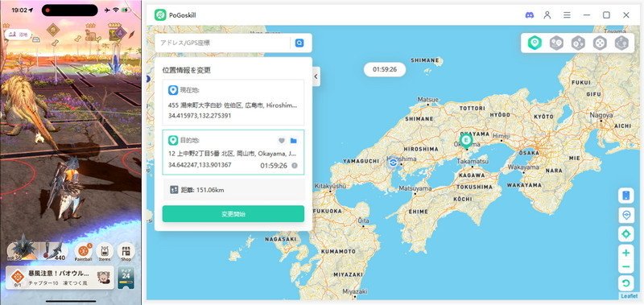This screenshot has height=305, width=644.
Task: Select the joystick mode icon
Action: click(600, 43)
